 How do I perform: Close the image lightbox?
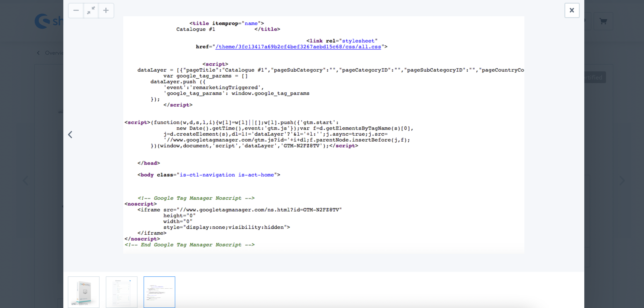572,10
